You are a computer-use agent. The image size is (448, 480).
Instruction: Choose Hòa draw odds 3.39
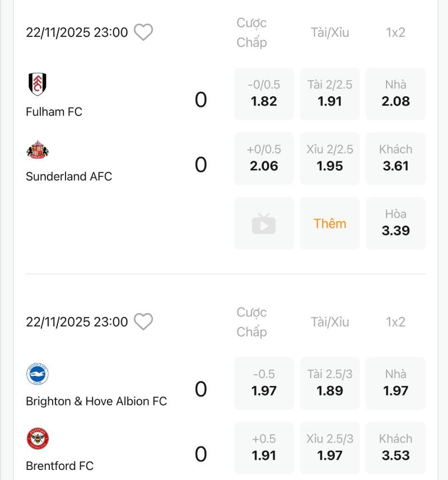(x=396, y=223)
